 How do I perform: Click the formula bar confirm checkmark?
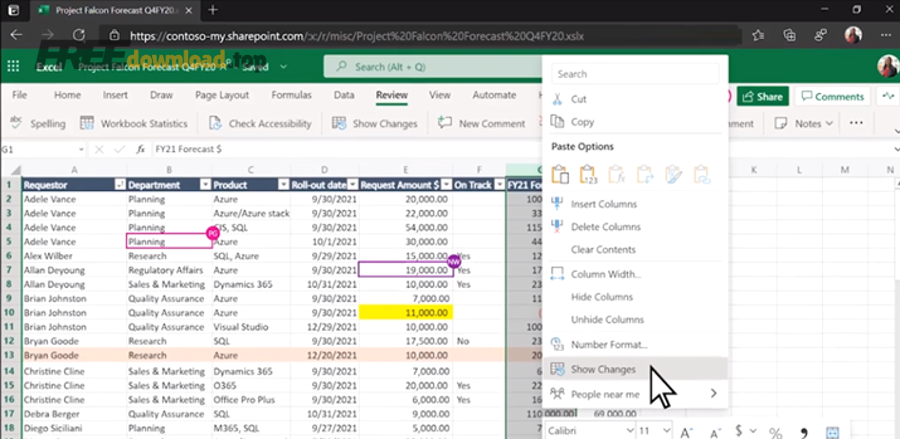[x=119, y=149]
